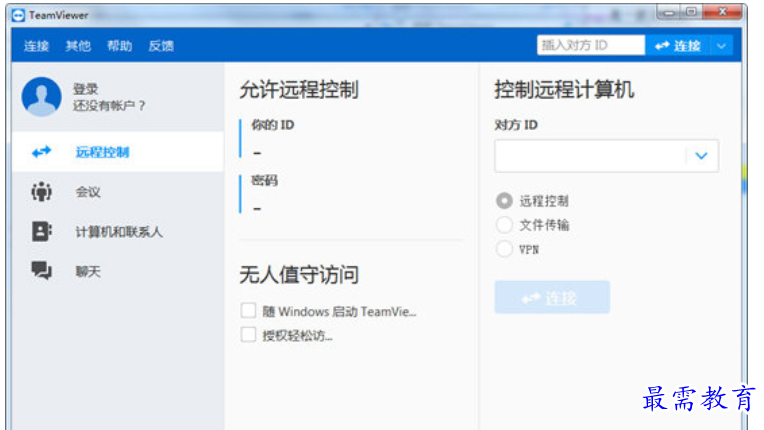The height and width of the screenshot is (430, 764).
Task: Click the top bar 连接 button
Action: (678, 46)
